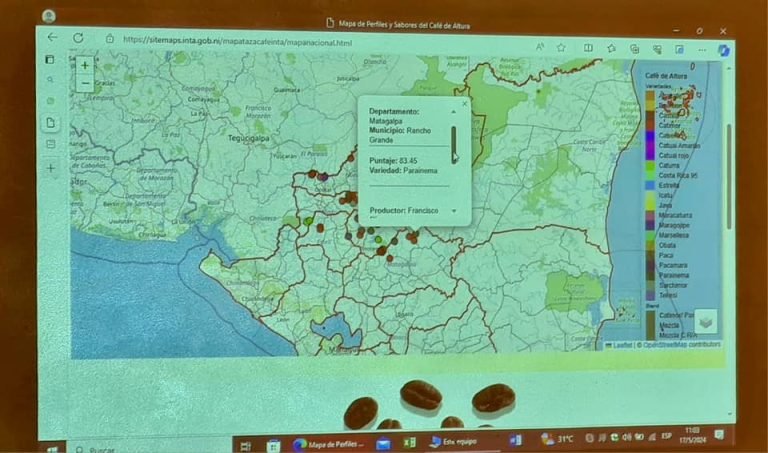The height and width of the screenshot is (453, 768).
Task: Click the 'Pacamara' legend label
Action: click(673, 265)
